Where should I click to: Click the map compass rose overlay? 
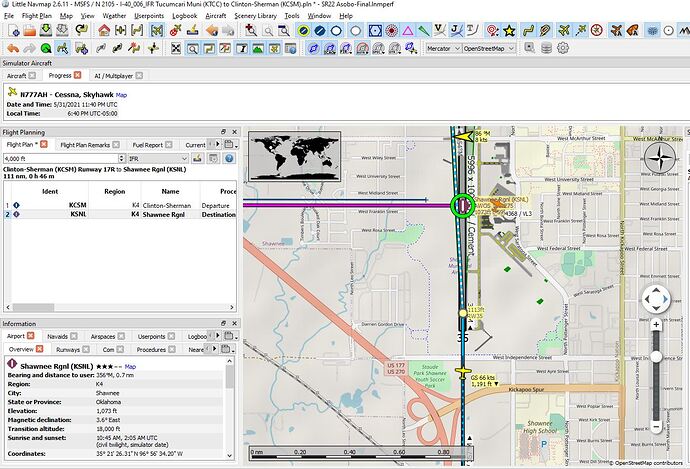click(660, 158)
